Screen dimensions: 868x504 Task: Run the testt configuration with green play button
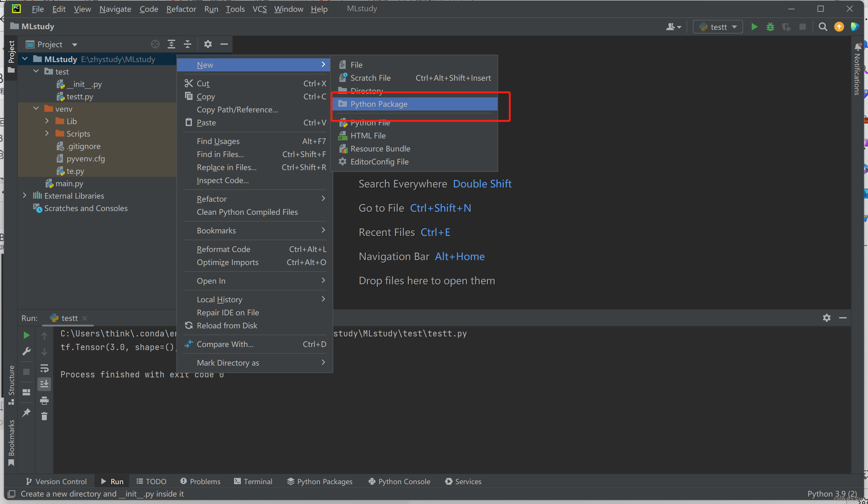[x=754, y=27]
